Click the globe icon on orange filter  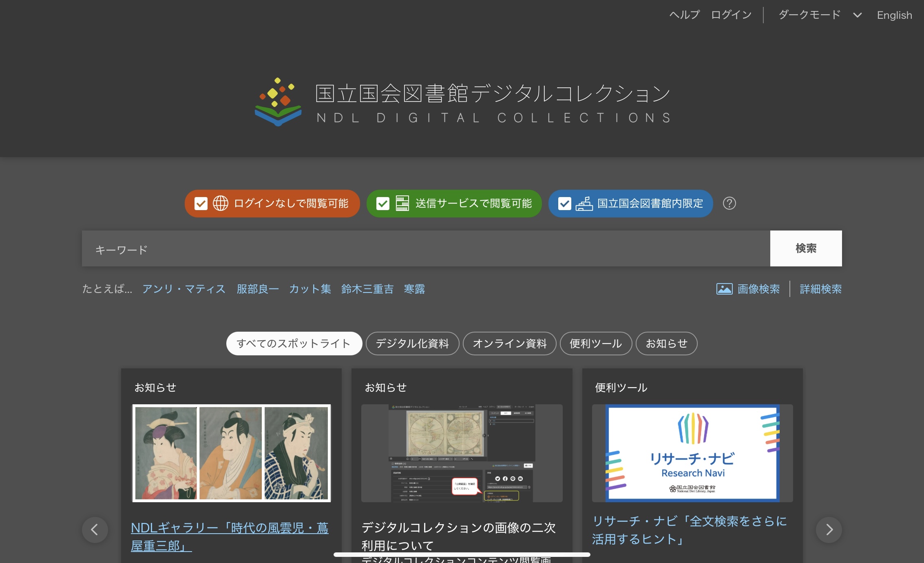[221, 203]
